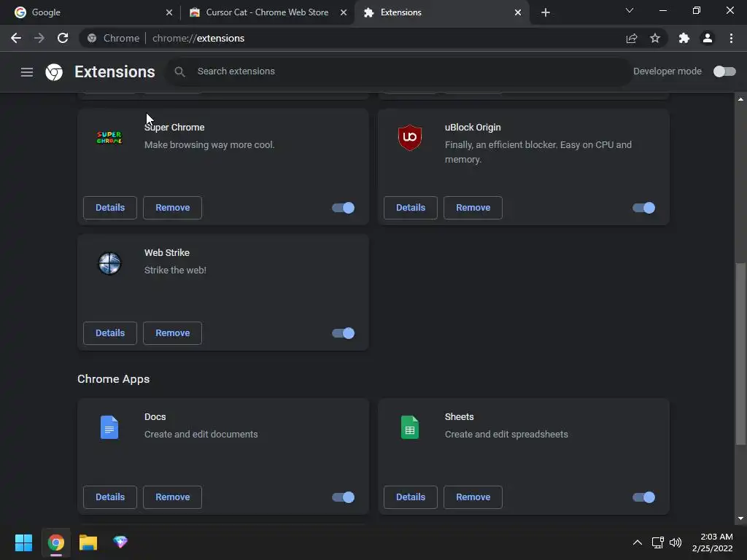This screenshot has height=560, width=747.
Task: Open Details for Super Chrome
Action: point(110,208)
